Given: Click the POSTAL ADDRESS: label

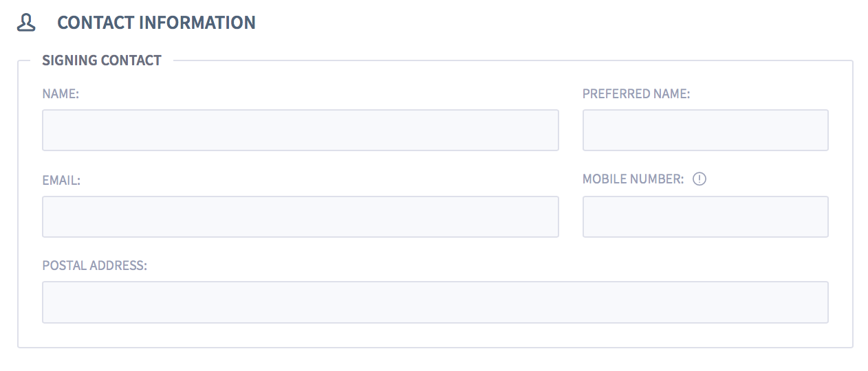Looking at the screenshot, I should pos(95,265).
